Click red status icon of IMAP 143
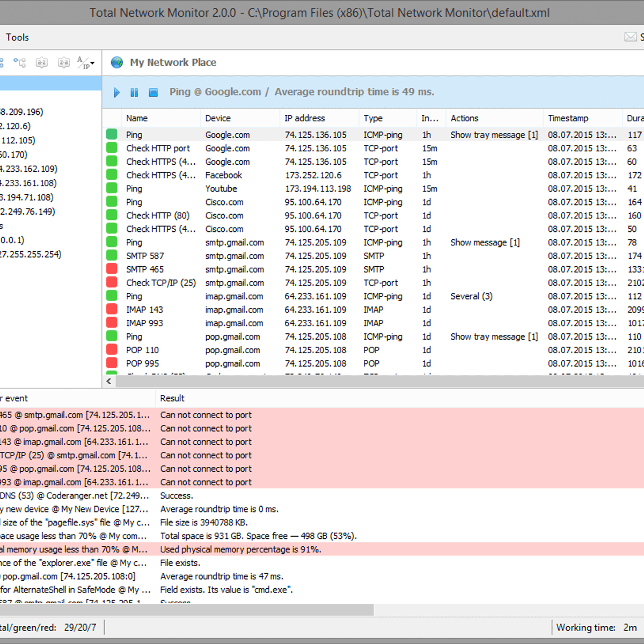 pyautogui.click(x=112, y=309)
